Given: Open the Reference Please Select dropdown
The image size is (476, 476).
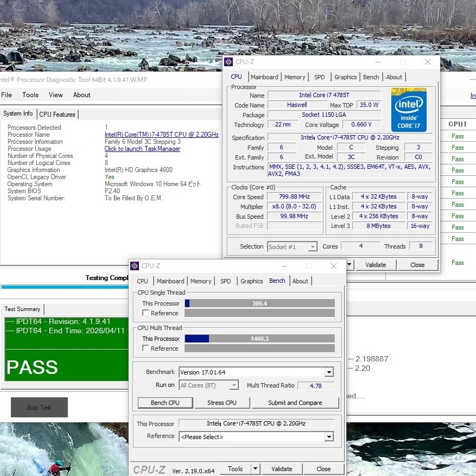Looking at the screenshot, I should [329, 437].
